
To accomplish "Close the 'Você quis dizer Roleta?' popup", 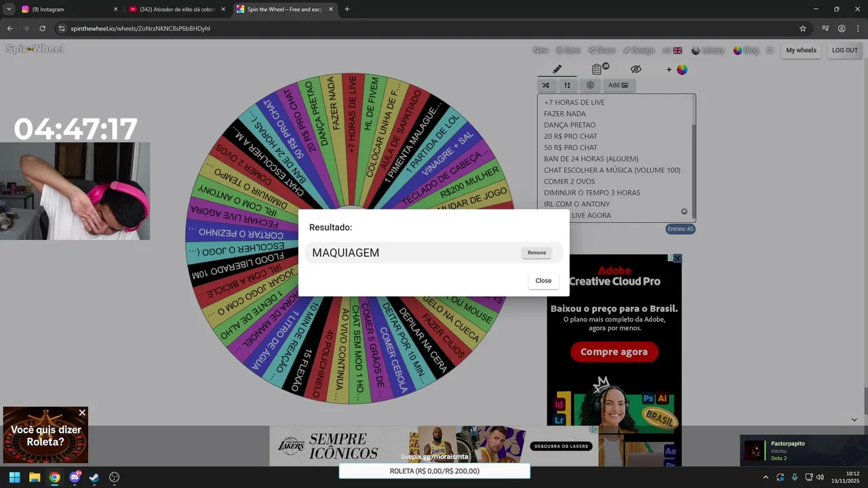I will click(82, 413).
